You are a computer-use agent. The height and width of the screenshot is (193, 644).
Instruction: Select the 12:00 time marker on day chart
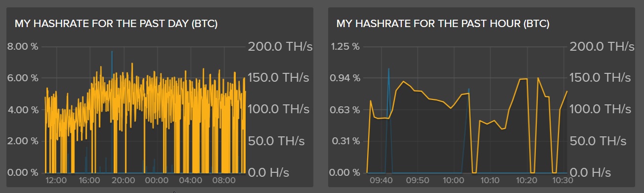56,181
